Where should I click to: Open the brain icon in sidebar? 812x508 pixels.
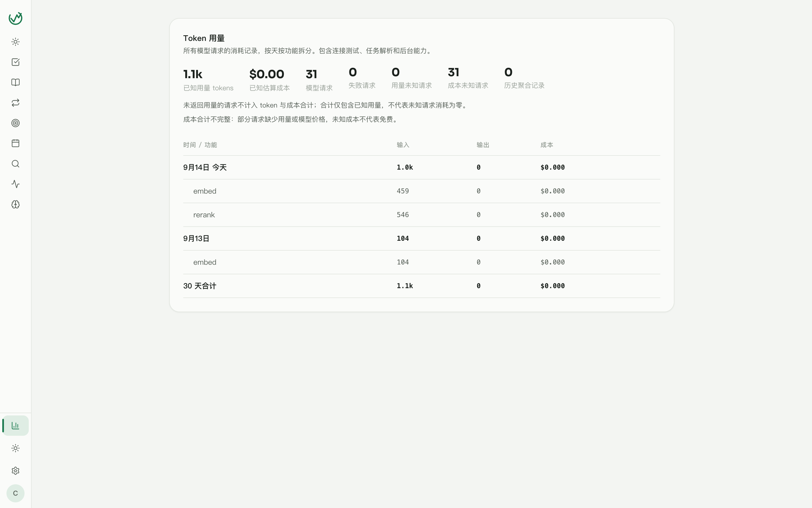(16, 204)
